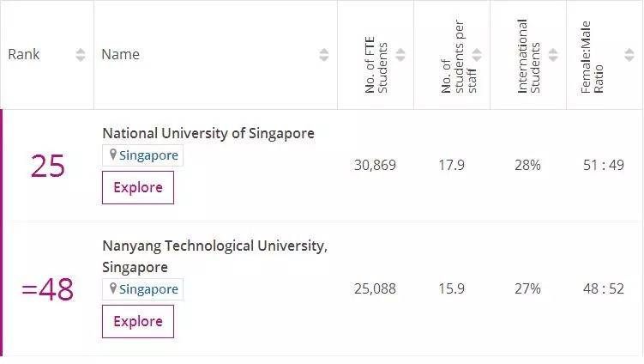This screenshot has width=644, height=364.
Task: Click location pin beside NUS Singapore tag
Action: point(113,155)
